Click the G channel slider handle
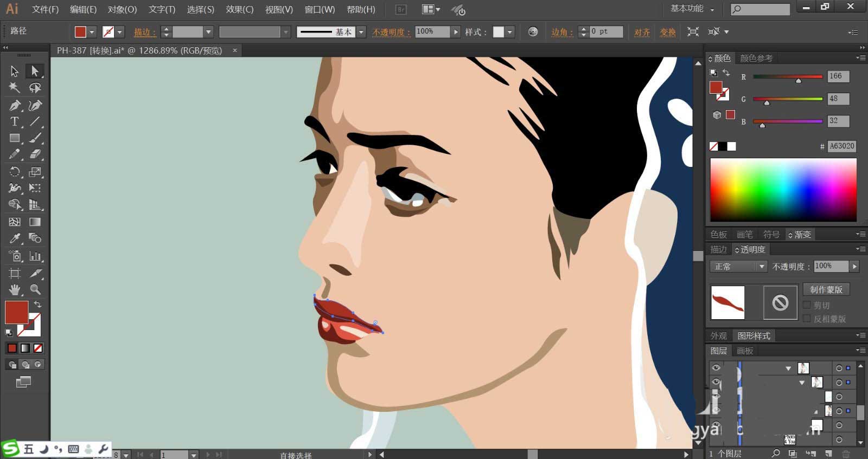 [767, 103]
